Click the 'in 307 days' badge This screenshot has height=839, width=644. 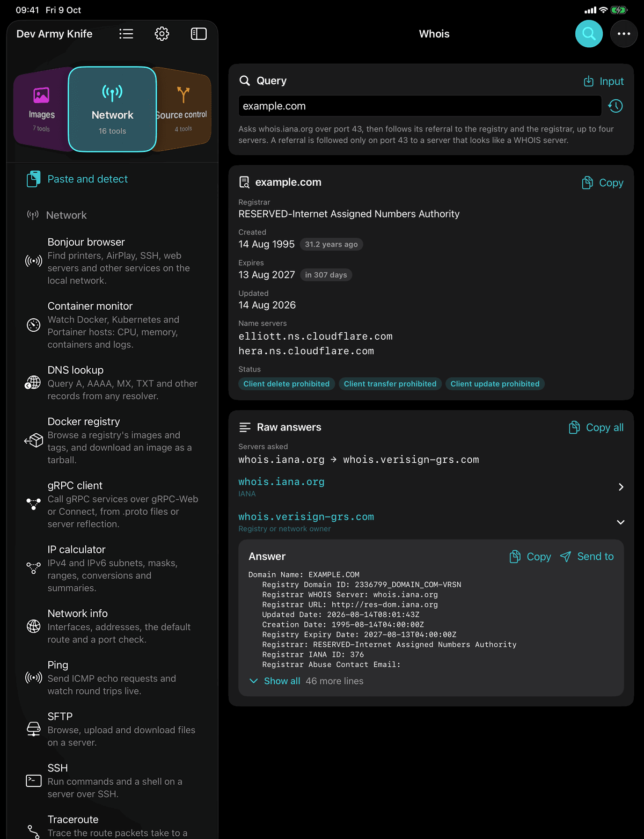[x=326, y=275]
